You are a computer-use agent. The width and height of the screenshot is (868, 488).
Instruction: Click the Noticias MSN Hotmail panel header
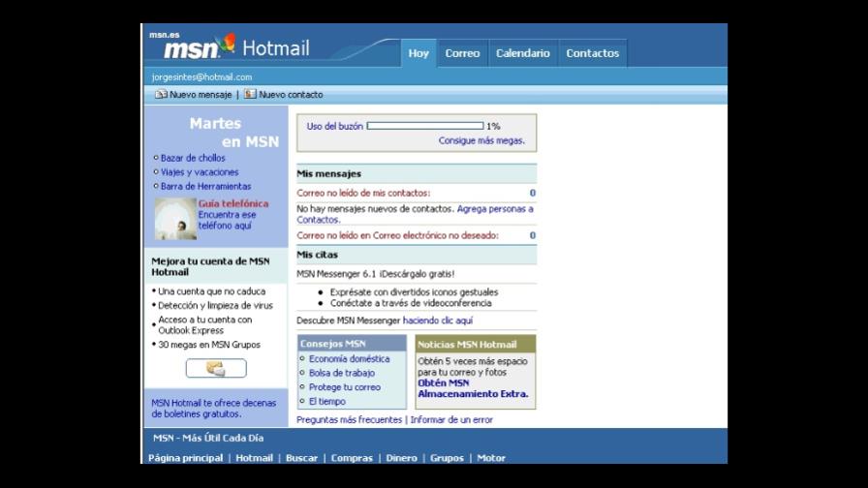pyautogui.click(x=476, y=344)
